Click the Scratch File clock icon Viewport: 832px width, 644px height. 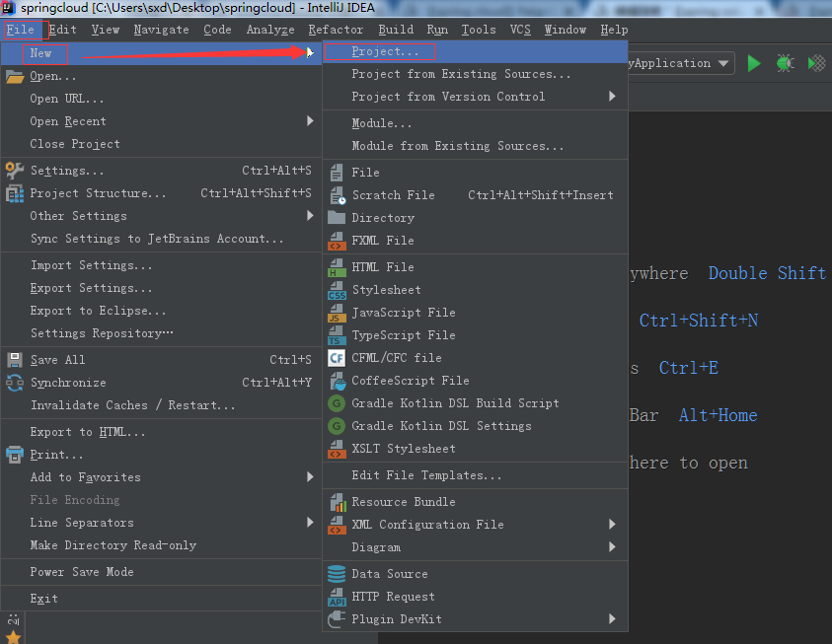pyautogui.click(x=338, y=195)
